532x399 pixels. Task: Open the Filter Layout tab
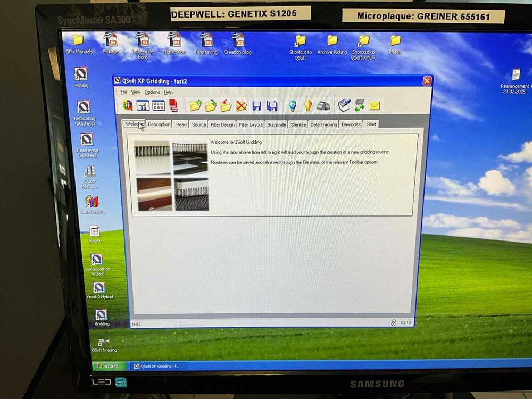tap(251, 125)
